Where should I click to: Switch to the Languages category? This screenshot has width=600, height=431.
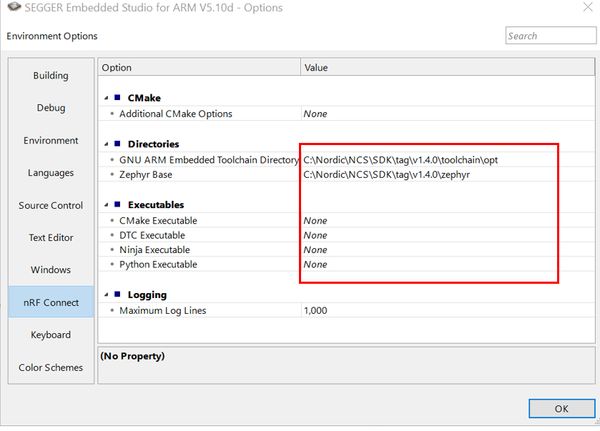click(x=51, y=173)
